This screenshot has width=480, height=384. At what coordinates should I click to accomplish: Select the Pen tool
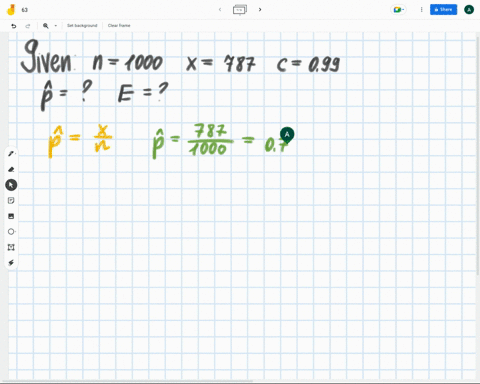point(11,154)
